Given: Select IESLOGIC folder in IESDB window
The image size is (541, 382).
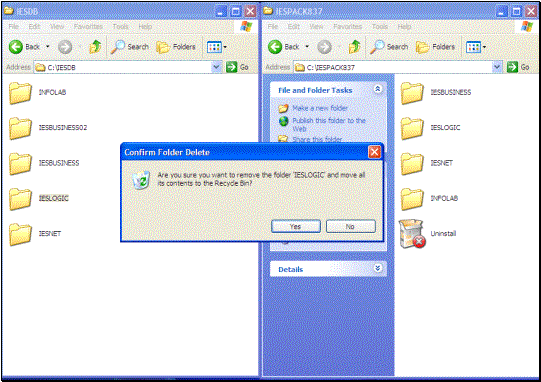Looking at the screenshot, I should [x=39, y=198].
